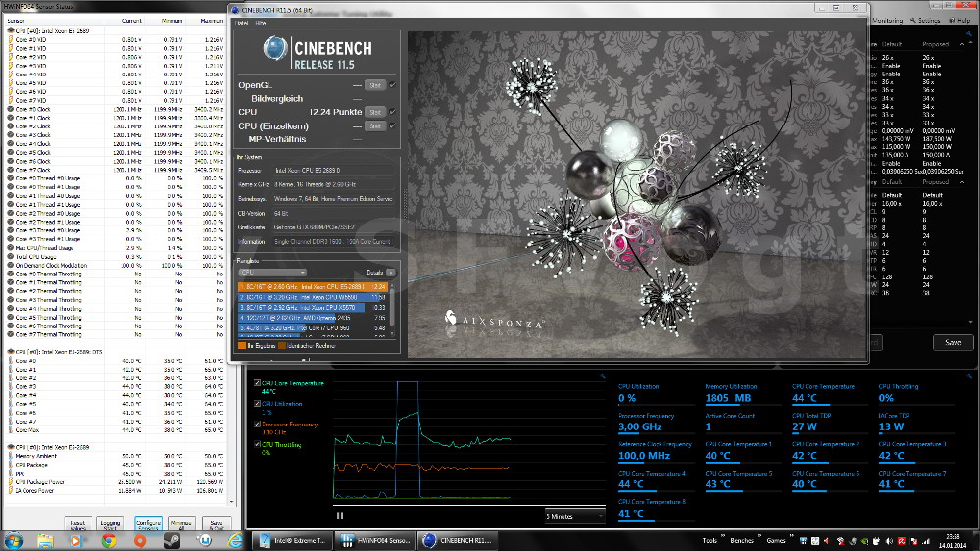Image resolution: width=980 pixels, height=551 pixels.
Task: Click the Core Max temperature row
Action: [x=116, y=430]
